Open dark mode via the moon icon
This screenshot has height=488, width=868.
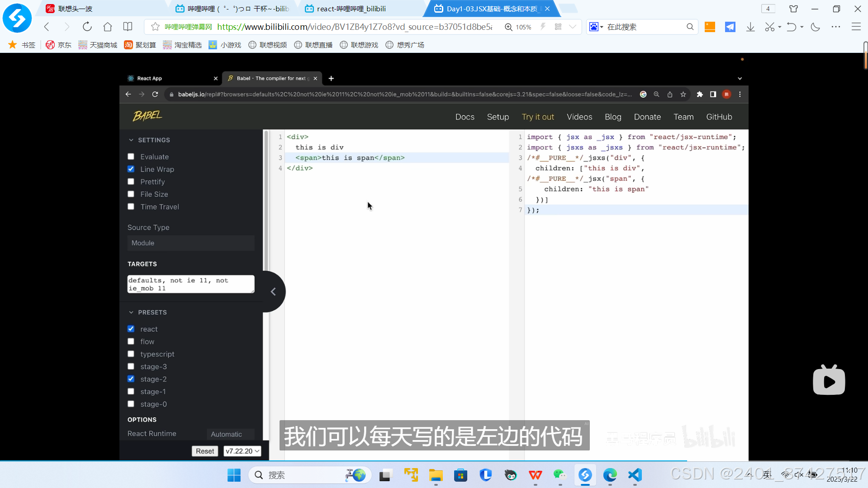[x=815, y=27]
